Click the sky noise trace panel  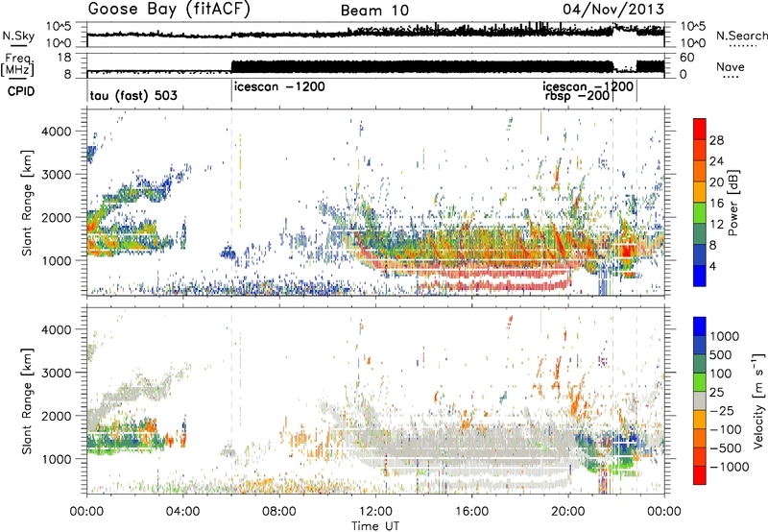click(375, 35)
